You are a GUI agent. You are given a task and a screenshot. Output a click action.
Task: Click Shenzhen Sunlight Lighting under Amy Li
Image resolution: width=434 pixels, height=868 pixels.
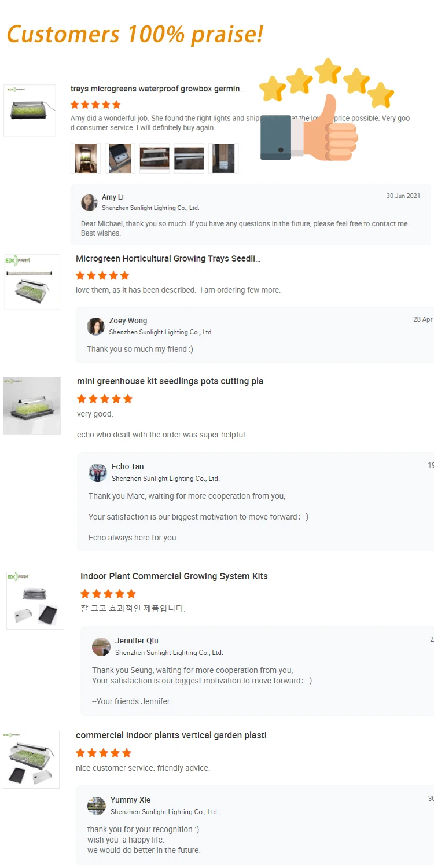pyautogui.click(x=150, y=208)
